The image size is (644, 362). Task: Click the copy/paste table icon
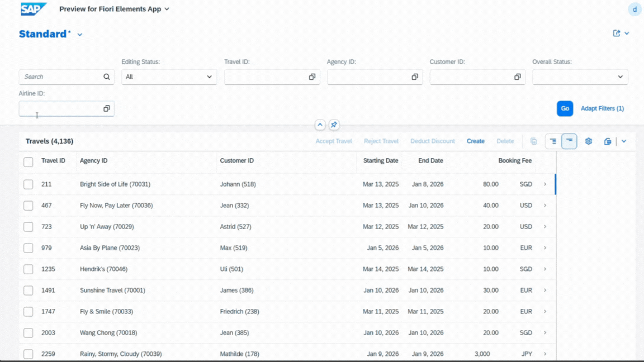(x=533, y=141)
